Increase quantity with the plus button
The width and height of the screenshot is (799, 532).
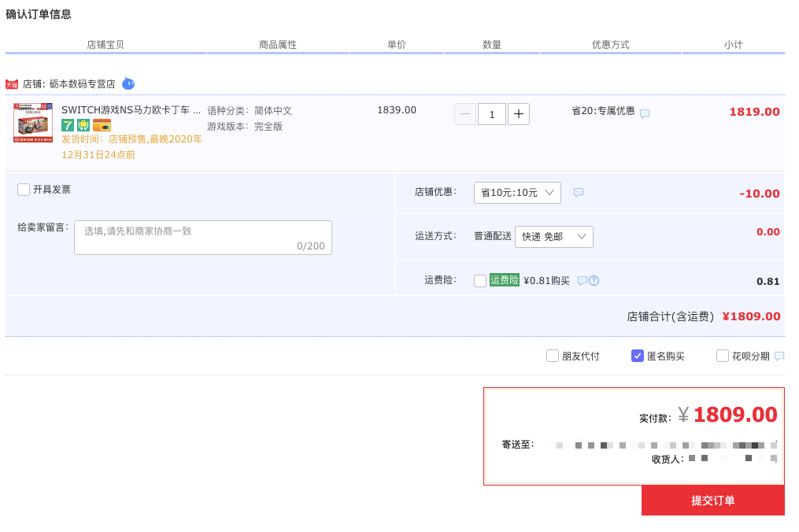pos(518,114)
